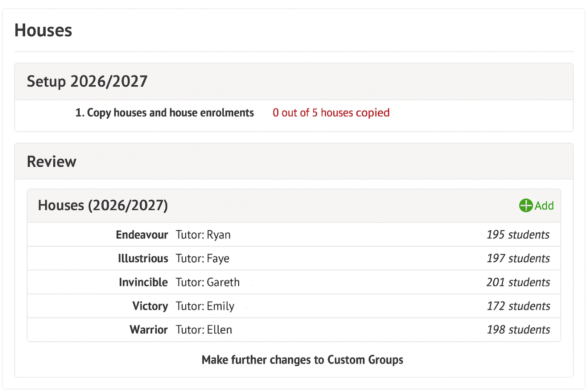The image size is (588, 392).
Task: Open the Invincible house
Action: point(143,283)
